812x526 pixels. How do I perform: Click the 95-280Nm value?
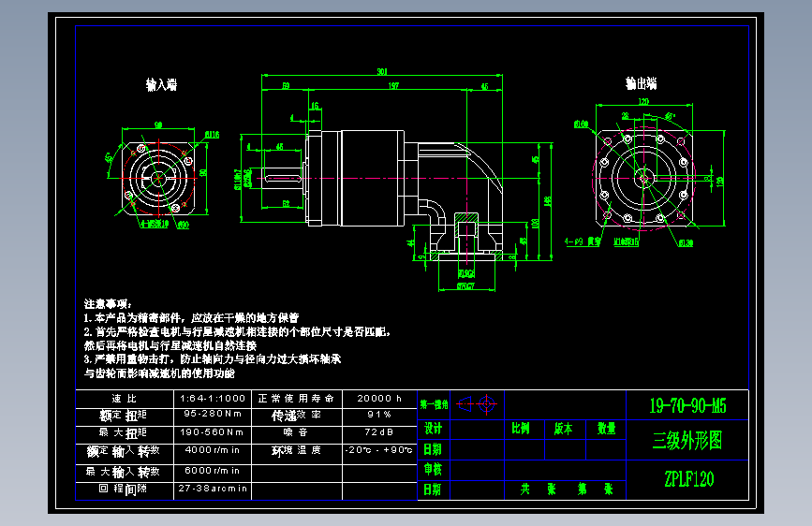(213, 414)
